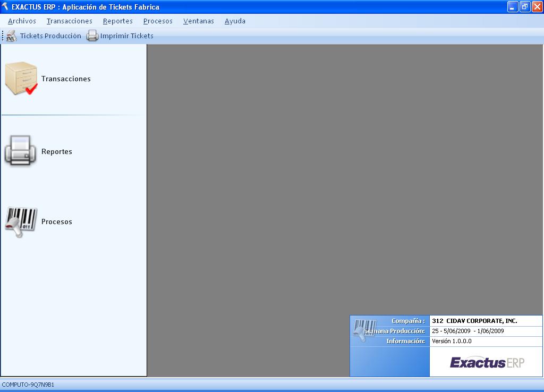Open Procesos via the barcode scanner icon
This screenshot has width=544, height=392.
pos(21,221)
